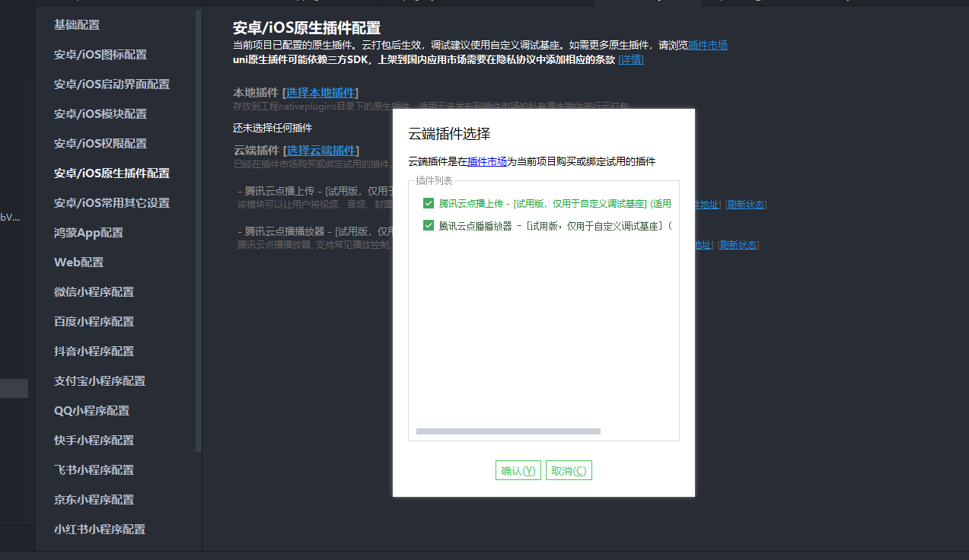Screen dimensions: 969x560
Task: Cancel the dialog with 取消(C) button
Action: (x=569, y=470)
